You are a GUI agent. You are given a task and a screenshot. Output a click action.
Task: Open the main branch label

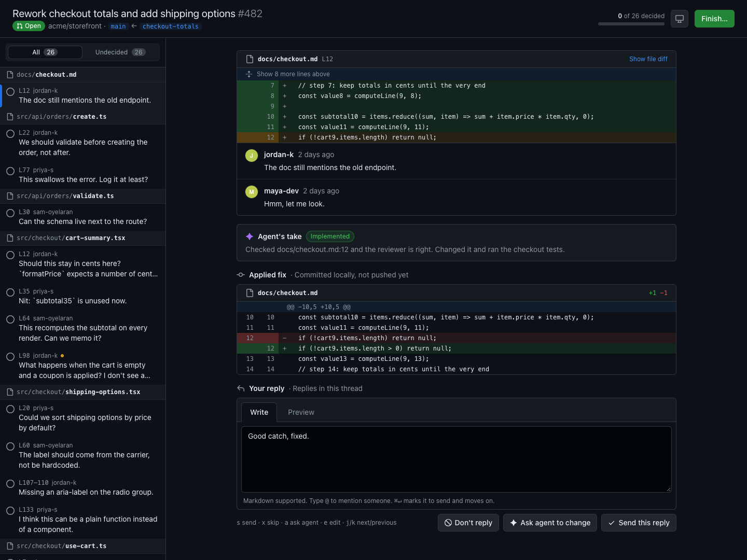tap(118, 26)
